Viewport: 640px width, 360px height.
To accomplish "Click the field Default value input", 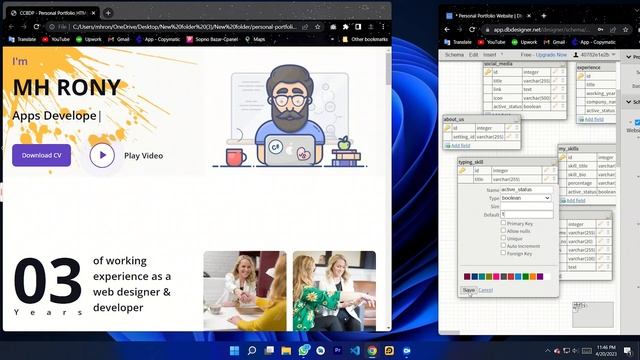I will point(527,214).
